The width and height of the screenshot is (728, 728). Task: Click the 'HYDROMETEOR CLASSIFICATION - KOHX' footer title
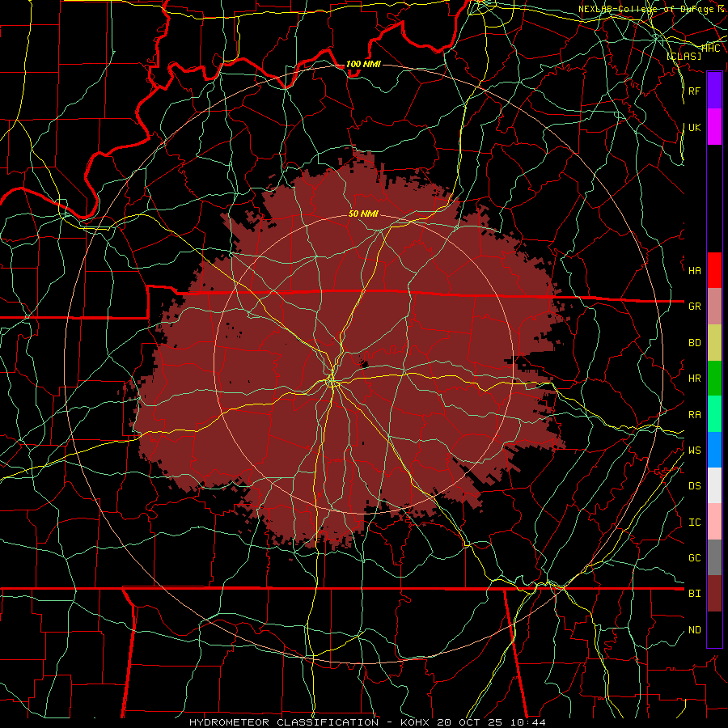point(311,722)
